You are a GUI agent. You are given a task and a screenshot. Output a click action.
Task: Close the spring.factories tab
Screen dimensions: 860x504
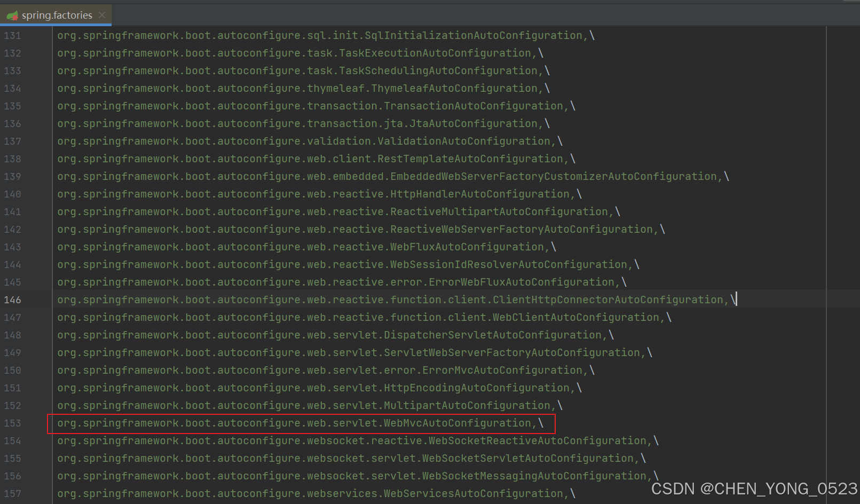click(102, 15)
